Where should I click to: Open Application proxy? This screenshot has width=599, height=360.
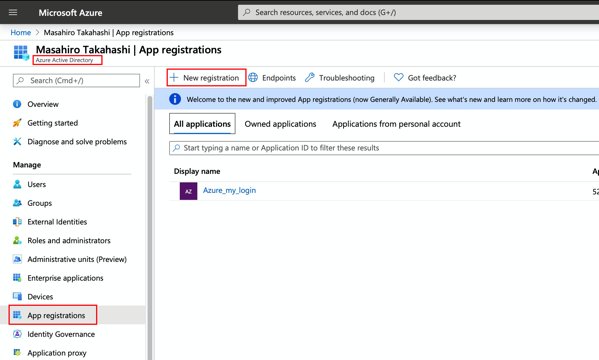pyautogui.click(x=57, y=353)
